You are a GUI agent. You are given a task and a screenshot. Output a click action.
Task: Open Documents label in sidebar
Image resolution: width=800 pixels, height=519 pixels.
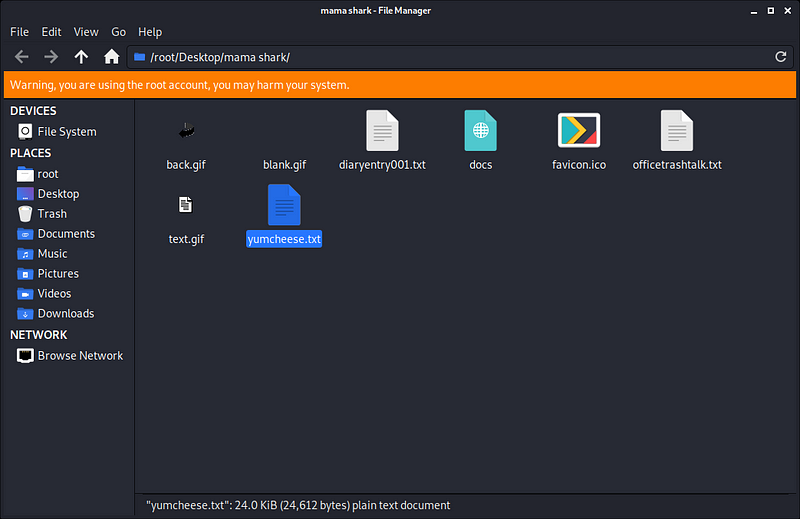[x=66, y=234]
